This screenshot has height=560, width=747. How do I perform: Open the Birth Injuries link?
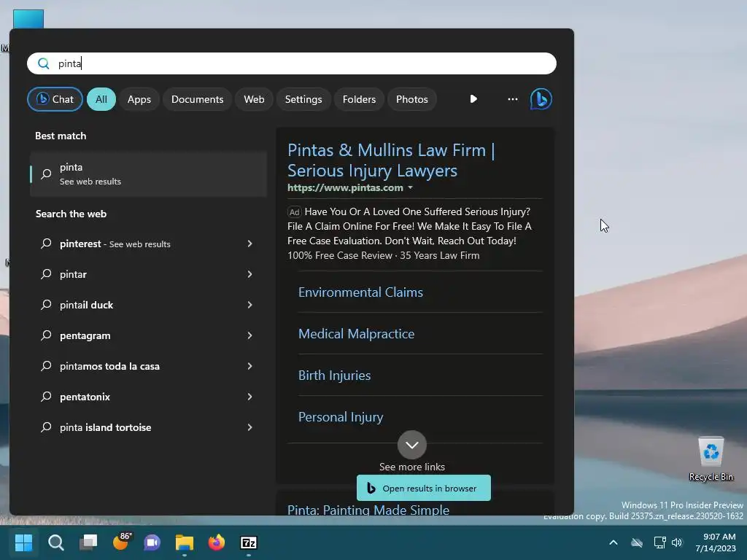[334, 376]
